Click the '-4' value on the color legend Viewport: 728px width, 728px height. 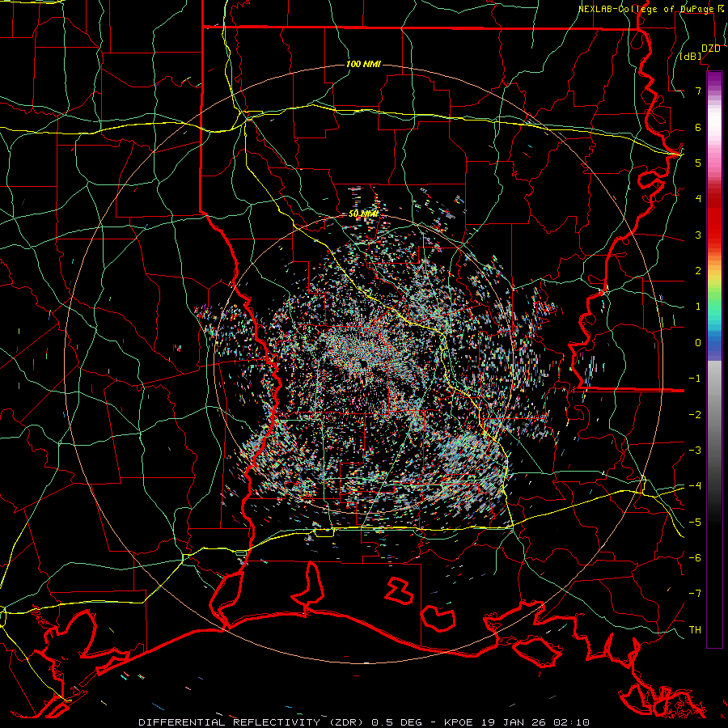695,486
